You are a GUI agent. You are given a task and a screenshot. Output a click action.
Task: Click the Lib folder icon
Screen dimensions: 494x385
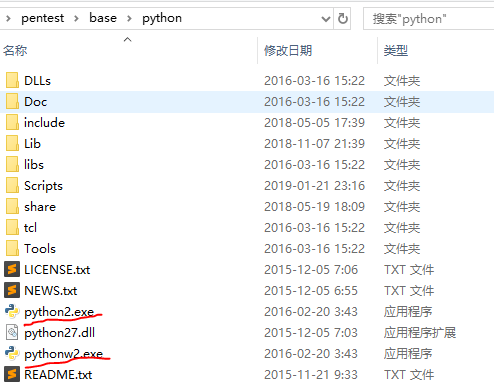coord(12,144)
